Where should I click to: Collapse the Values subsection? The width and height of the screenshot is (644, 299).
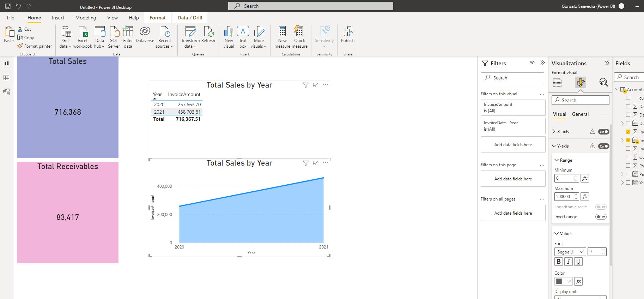(x=557, y=234)
